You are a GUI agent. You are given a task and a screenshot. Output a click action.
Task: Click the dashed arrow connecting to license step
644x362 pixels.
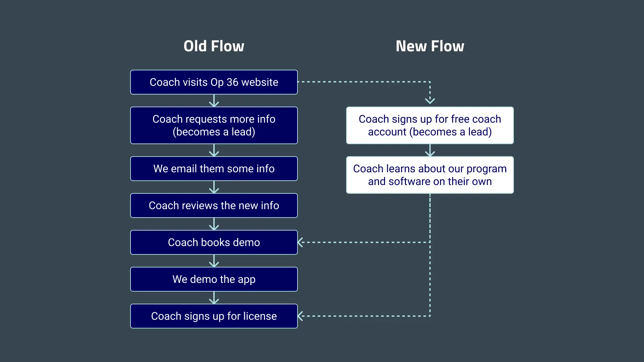[365, 316]
